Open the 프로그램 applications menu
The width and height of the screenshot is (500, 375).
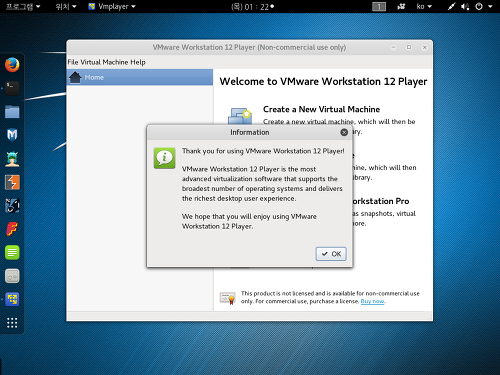(x=23, y=6)
